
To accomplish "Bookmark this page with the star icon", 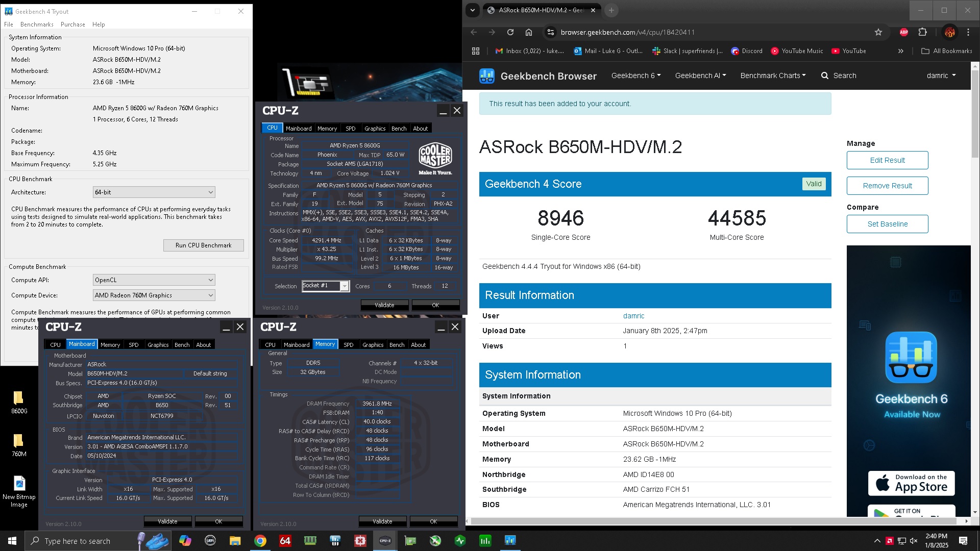I will tap(878, 32).
